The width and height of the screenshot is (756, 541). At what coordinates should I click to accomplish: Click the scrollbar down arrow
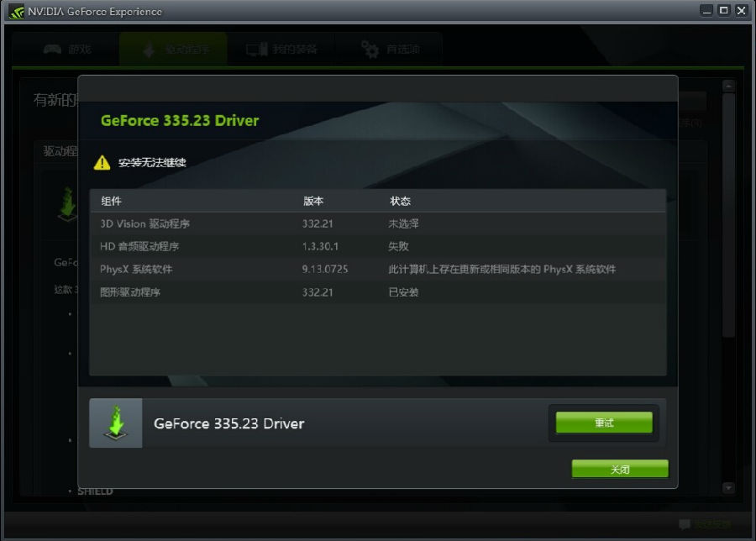point(728,487)
